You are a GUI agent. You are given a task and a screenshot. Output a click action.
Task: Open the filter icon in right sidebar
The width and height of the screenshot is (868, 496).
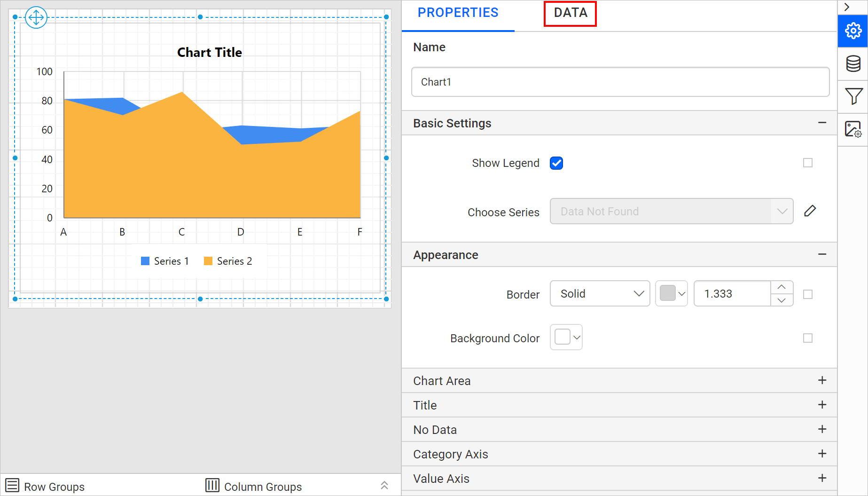(x=853, y=96)
